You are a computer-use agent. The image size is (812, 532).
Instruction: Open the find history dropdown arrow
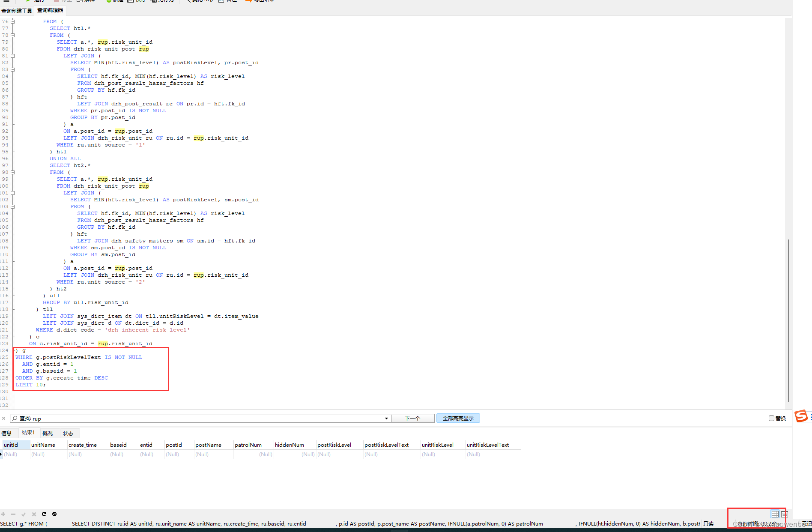click(x=386, y=418)
